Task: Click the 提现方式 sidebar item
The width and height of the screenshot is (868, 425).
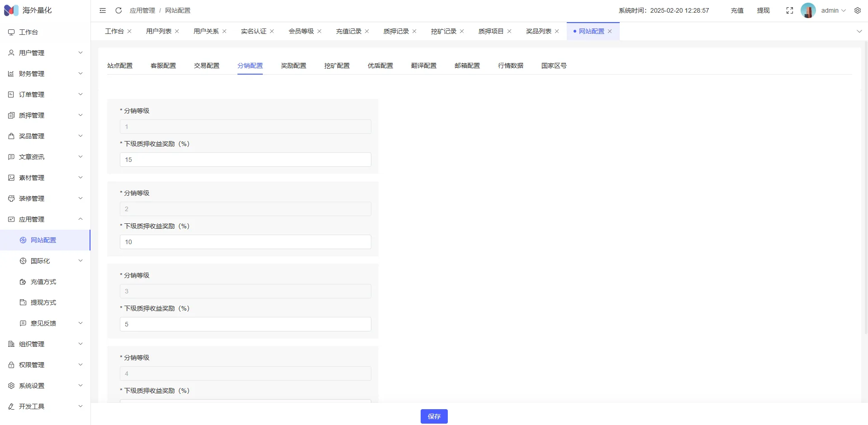Action: [x=43, y=302]
